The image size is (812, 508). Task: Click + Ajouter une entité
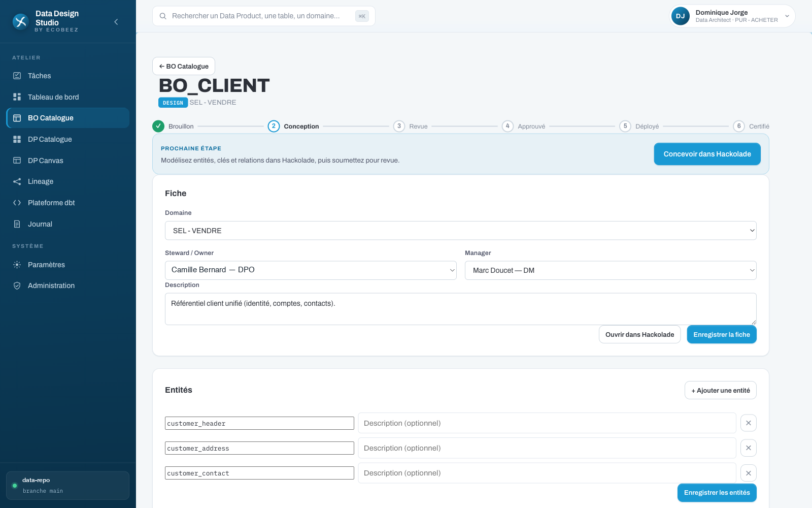[721, 390]
